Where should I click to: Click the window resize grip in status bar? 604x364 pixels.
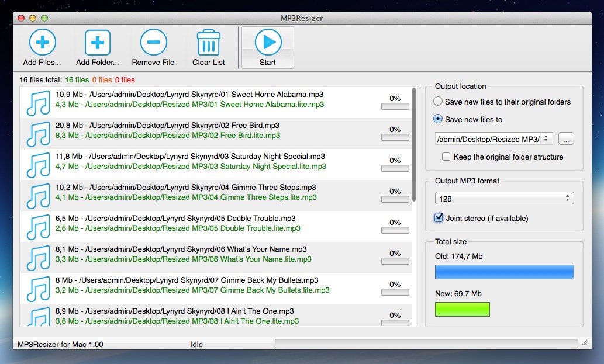click(x=584, y=344)
